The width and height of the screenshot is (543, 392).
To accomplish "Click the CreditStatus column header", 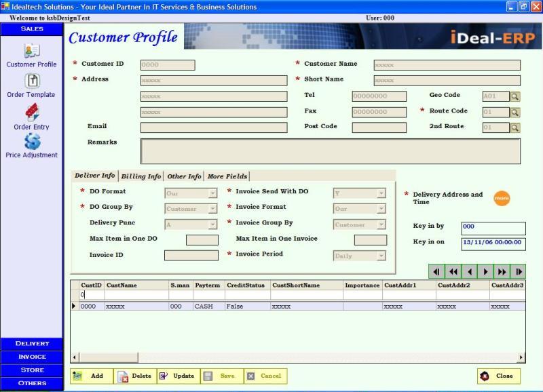I will pos(248,286).
